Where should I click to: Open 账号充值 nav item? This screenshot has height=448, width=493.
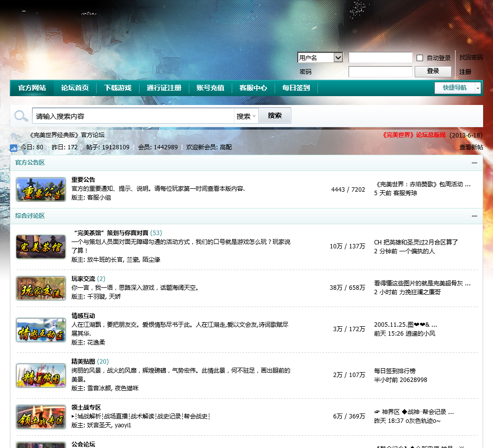[211, 88]
